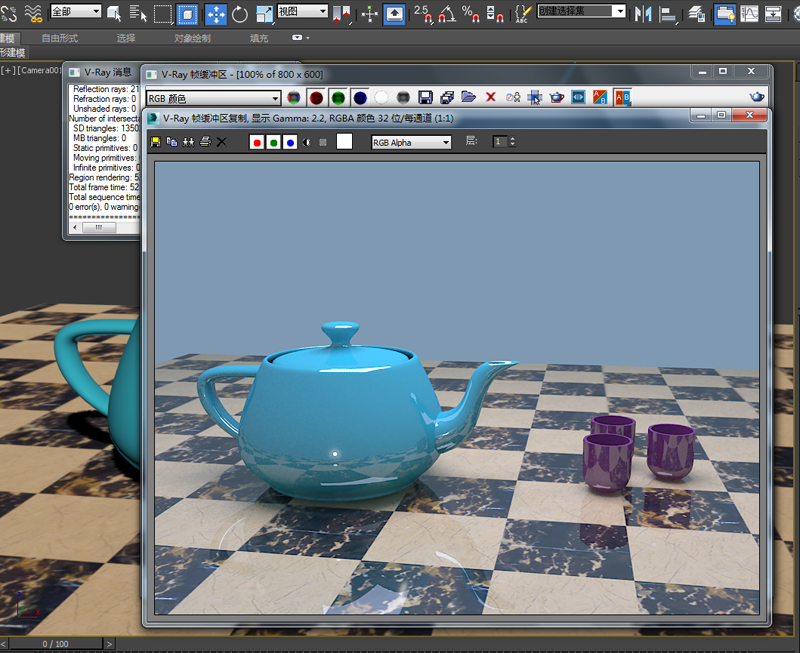Click the print icon in cloned buffer window
The width and height of the screenshot is (800, 653).
(205, 142)
